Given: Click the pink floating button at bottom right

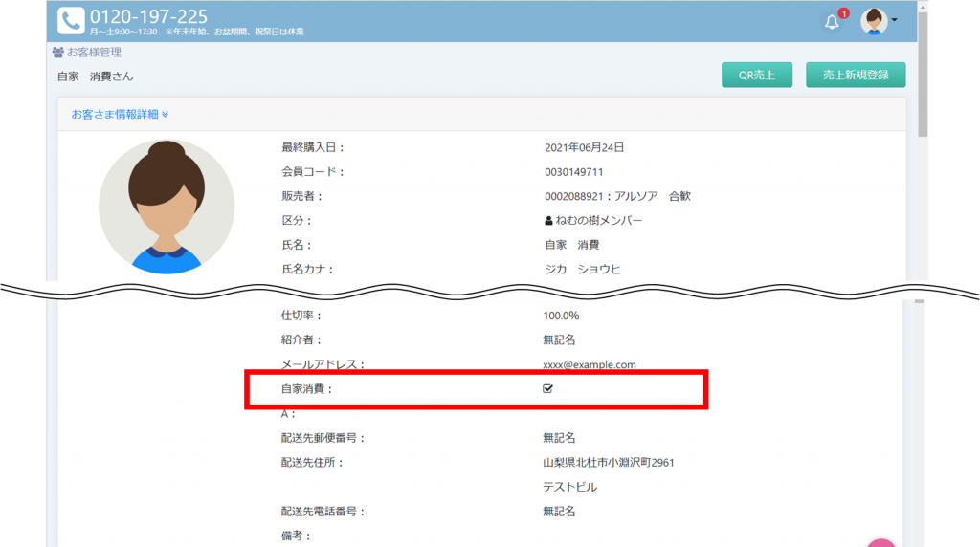Looking at the screenshot, I should coord(881,542).
